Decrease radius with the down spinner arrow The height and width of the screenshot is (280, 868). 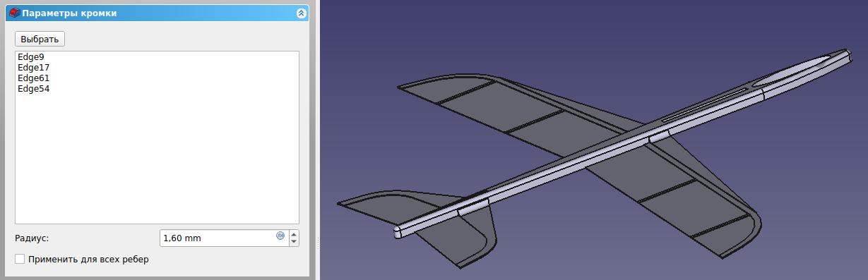coord(294,243)
